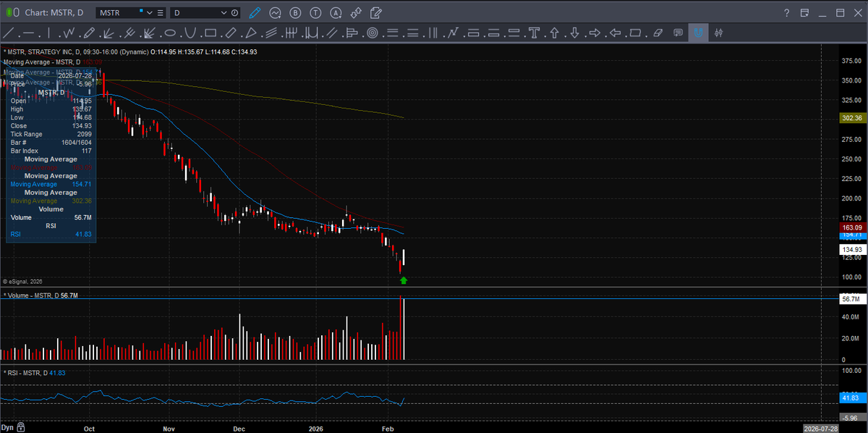Select the freehand pencil drawing tool
Viewport: 868px width, 433px height.
(x=90, y=33)
